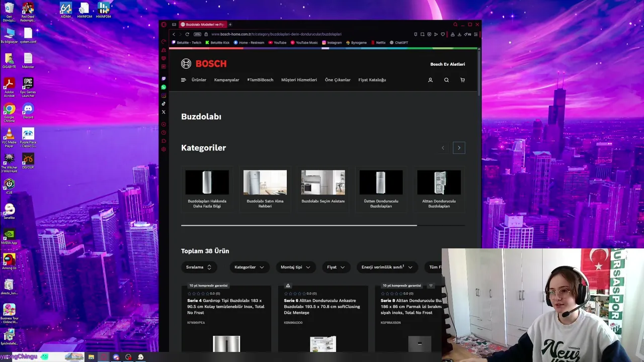Viewport: 644px width, 362px height.
Task: Open VLC Media Player desktop shortcut
Action: tap(9, 138)
